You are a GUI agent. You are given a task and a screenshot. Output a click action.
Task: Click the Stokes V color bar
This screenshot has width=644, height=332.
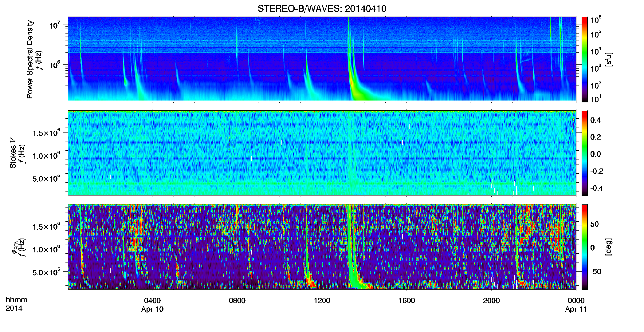tap(585, 153)
